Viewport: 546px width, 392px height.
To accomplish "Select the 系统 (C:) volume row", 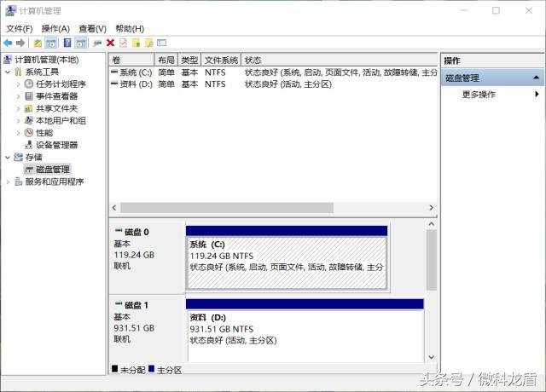I will click(x=273, y=72).
